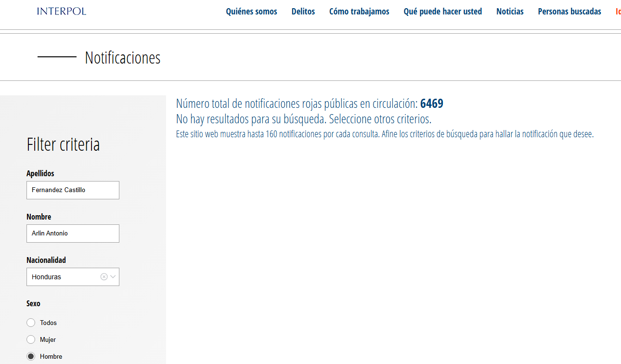The image size is (621, 364).
Task: Focus the Apellidos input field
Action: [x=73, y=190]
